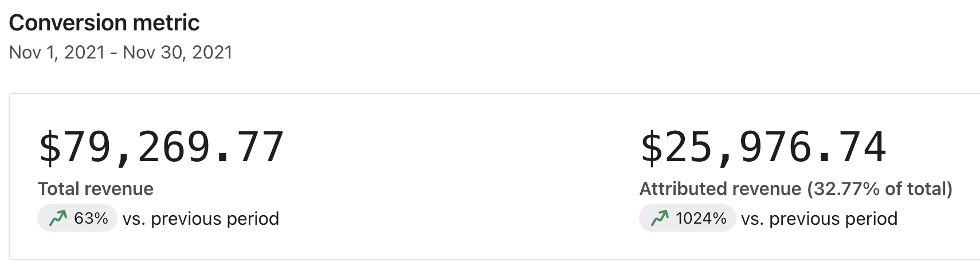The image size is (980, 273).
Task: Click 'vs. previous period' under Attributed revenue
Action: (x=819, y=219)
